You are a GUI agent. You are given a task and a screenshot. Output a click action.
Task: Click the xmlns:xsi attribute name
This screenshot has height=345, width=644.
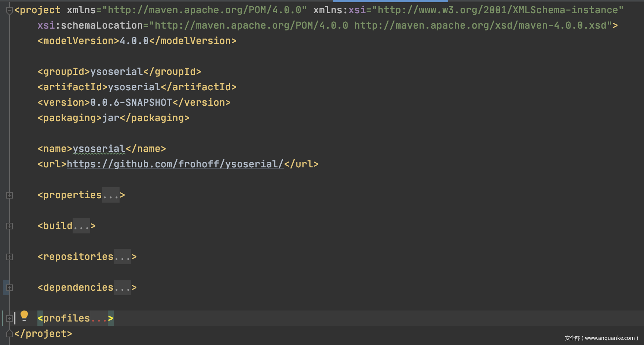(340, 10)
